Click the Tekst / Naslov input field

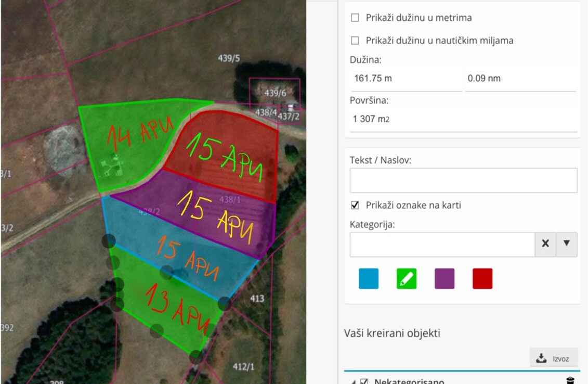463,180
